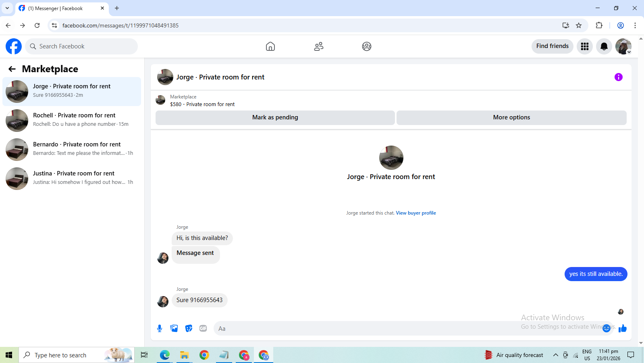Bookmark this tab with star icon
The width and height of the screenshot is (644, 363).
[579, 25]
